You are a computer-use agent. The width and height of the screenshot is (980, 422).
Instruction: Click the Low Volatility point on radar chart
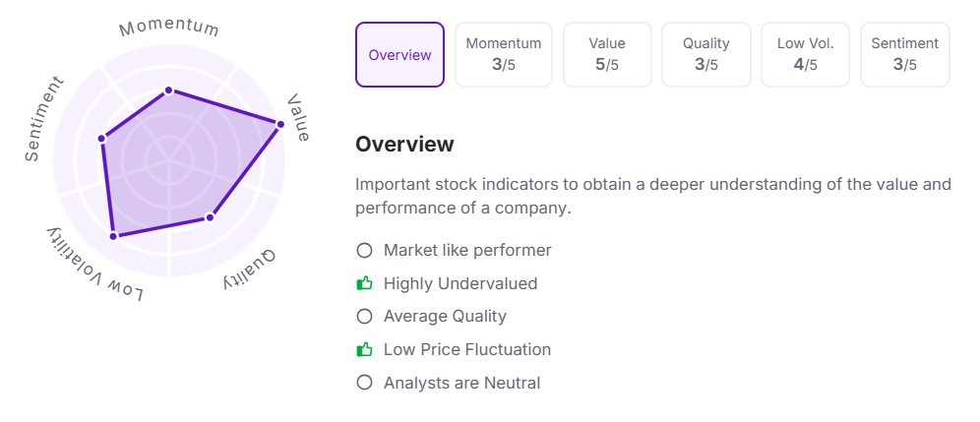tap(113, 236)
